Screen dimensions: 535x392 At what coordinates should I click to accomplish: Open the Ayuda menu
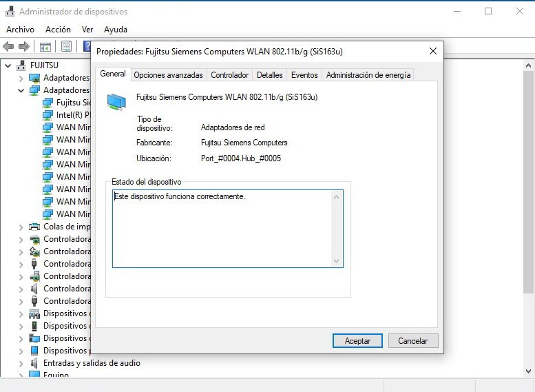tap(116, 30)
